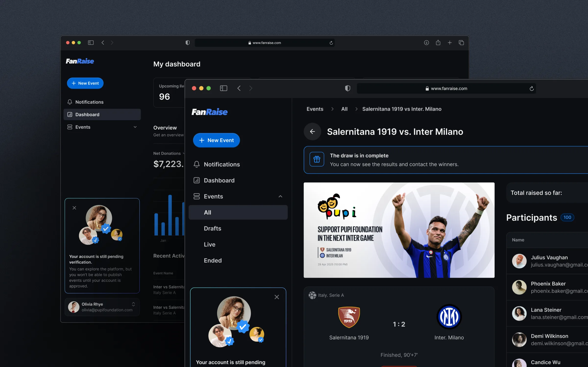Click Salernitana 1919 team crest
The height and width of the screenshot is (367, 588).
pos(349,317)
